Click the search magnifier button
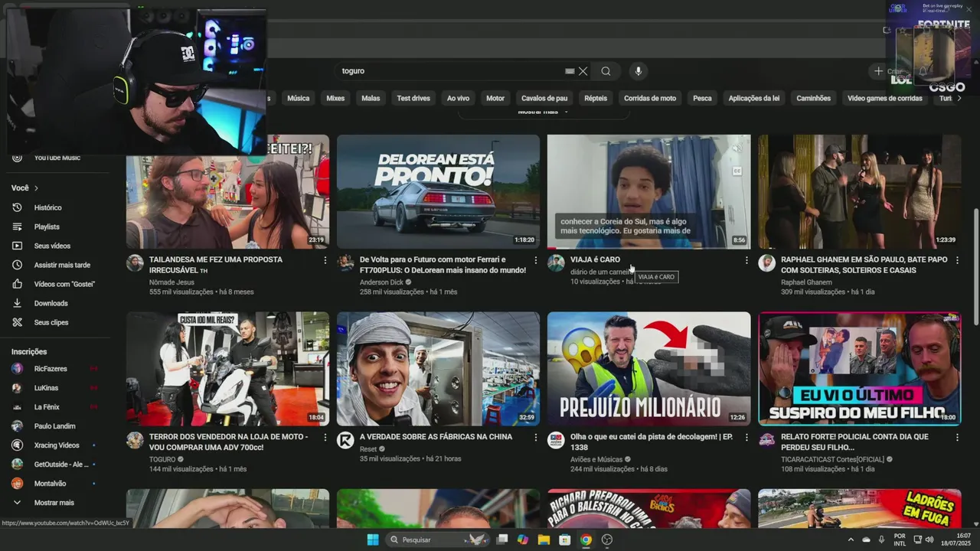 [606, 71]
